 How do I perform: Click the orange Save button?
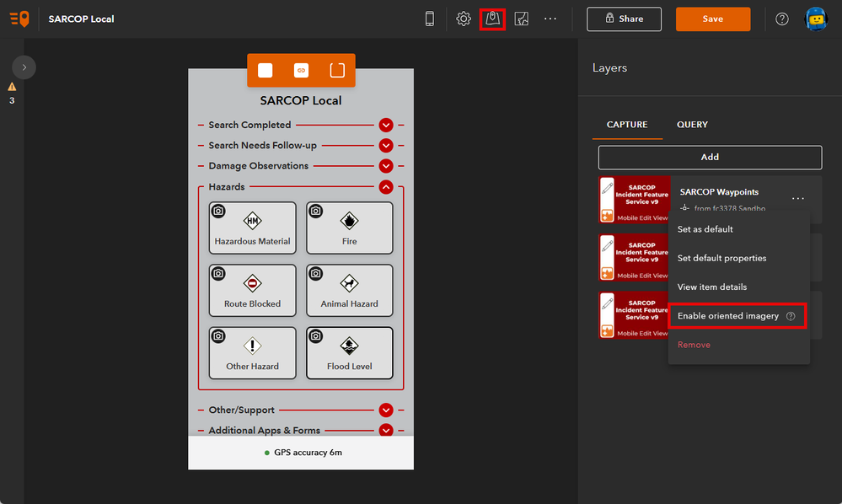(712, 19)
